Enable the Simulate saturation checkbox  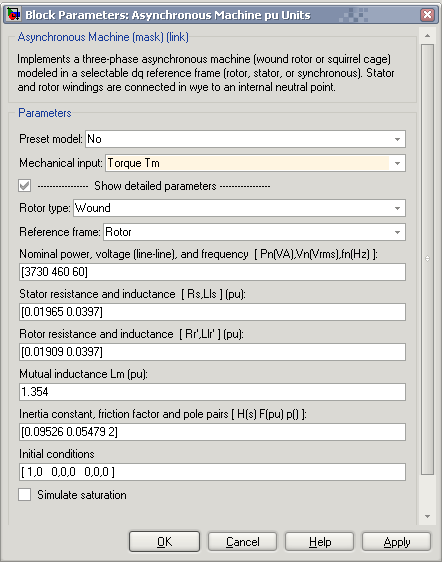click(x=25, y=495)
